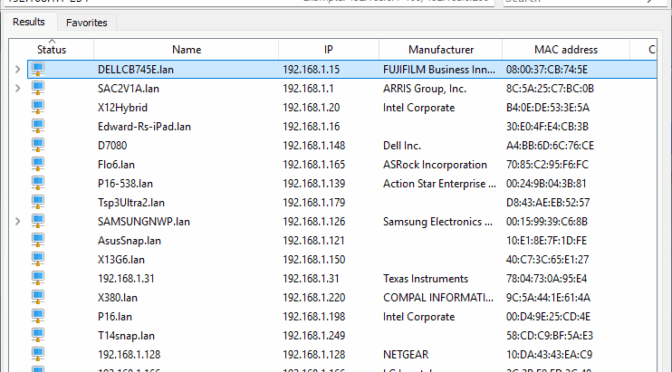Click the device icon in the 192.168.1.128 row
The width and height of the screenshot is (672, 372).
point(38,354)
